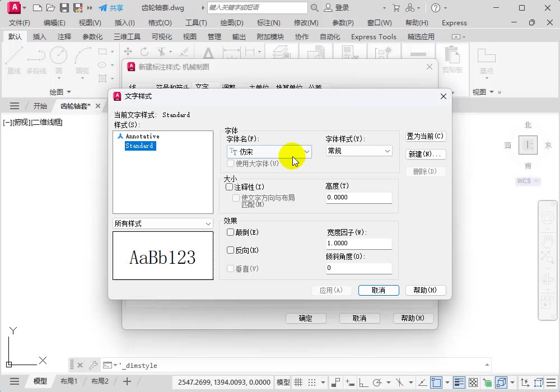Screen dimensions: 560x392
Task: Select the 多段线 polyline tool
Action: 36,60
